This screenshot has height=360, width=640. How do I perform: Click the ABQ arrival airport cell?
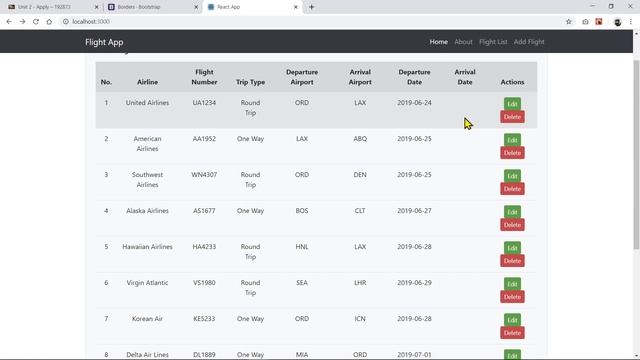tap(360, 139)
